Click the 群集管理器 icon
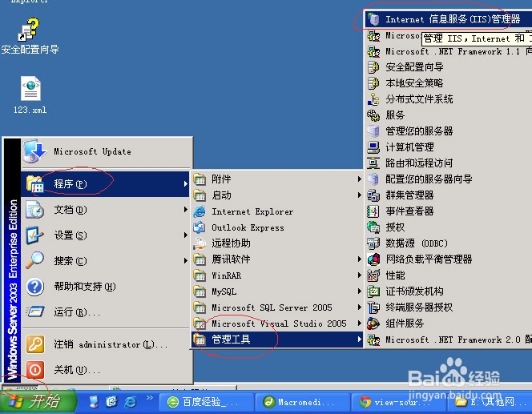 point(373,195)
